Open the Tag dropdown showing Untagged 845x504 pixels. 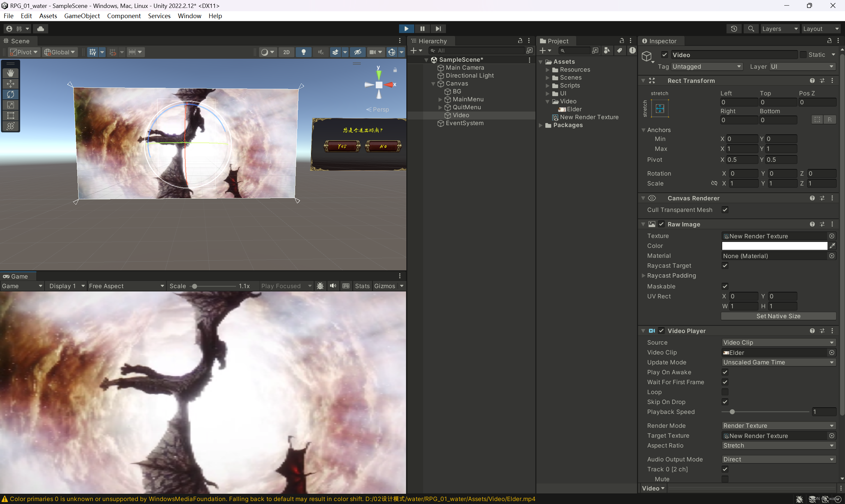pyautogui.click(x=707, y=67)
